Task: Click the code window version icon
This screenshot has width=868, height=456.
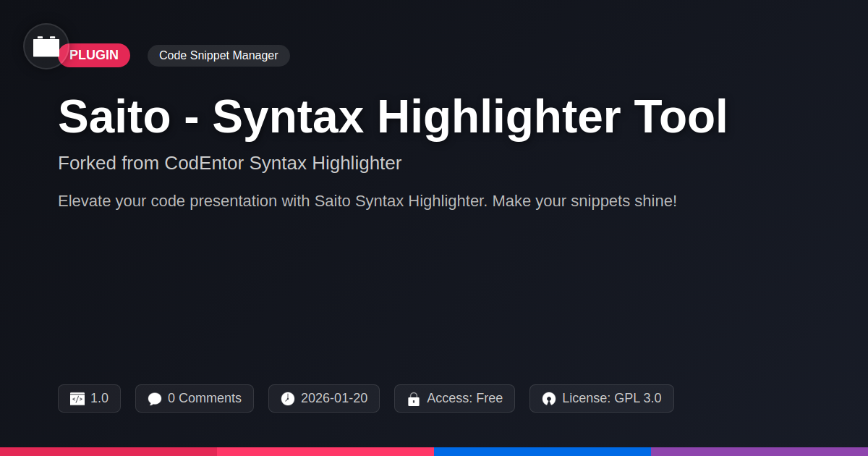Action: pyautogui.click(x=77, y=399)
